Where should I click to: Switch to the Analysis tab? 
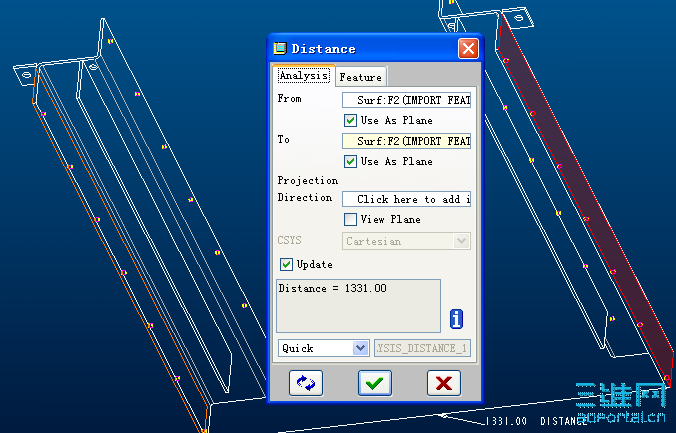click(x=304, y=75)
